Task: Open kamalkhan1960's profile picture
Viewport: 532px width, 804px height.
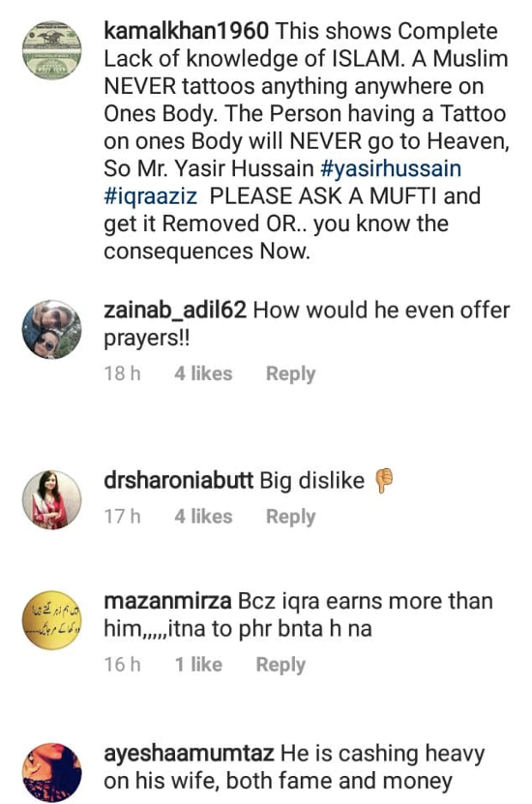Action: tap(52, 50)
